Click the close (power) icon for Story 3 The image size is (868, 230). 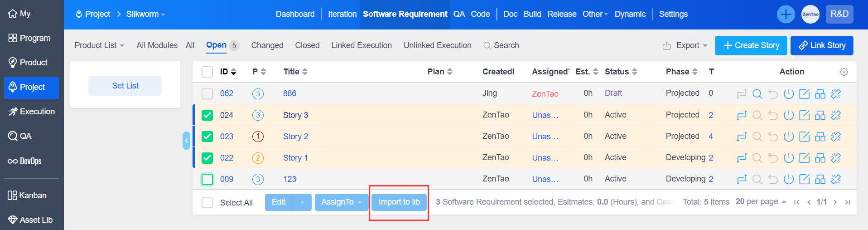click(789, 115)
